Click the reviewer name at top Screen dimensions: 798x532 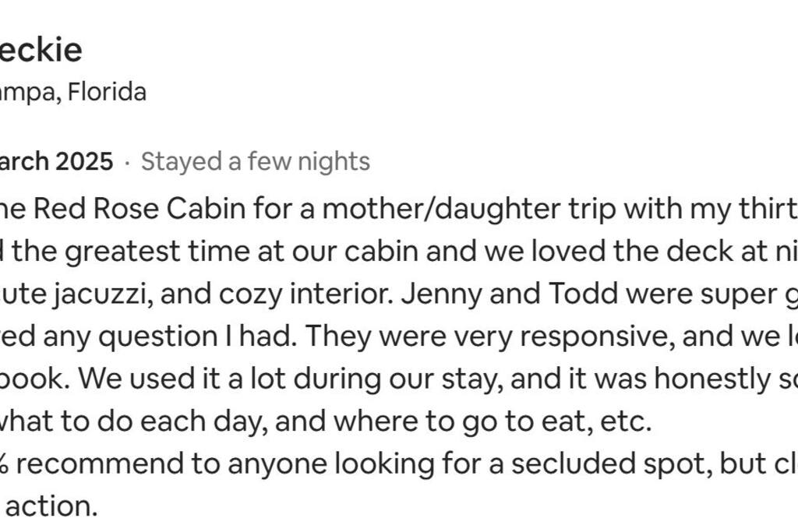click(41, 50)
